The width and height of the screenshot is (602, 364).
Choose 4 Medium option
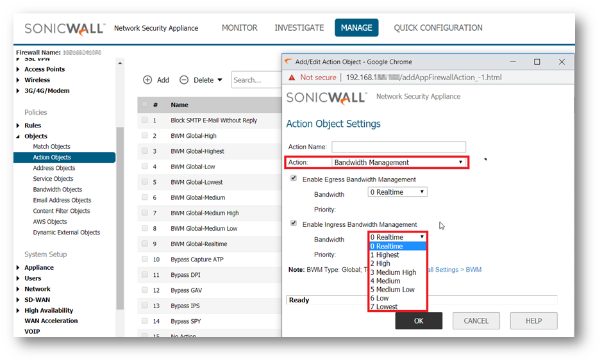tap(397, 281)
